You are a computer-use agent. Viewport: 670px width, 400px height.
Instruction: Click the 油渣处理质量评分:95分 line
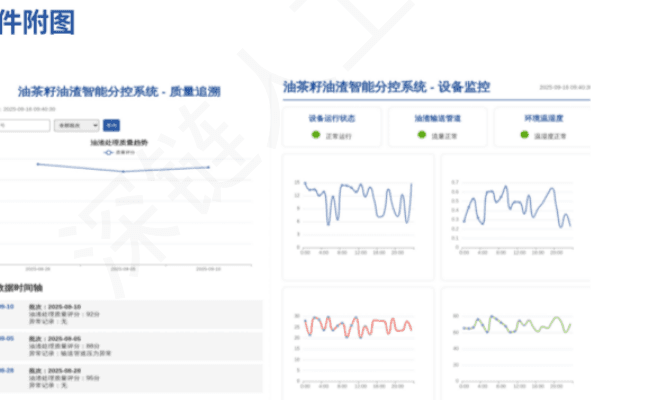[x=64, y=378]
